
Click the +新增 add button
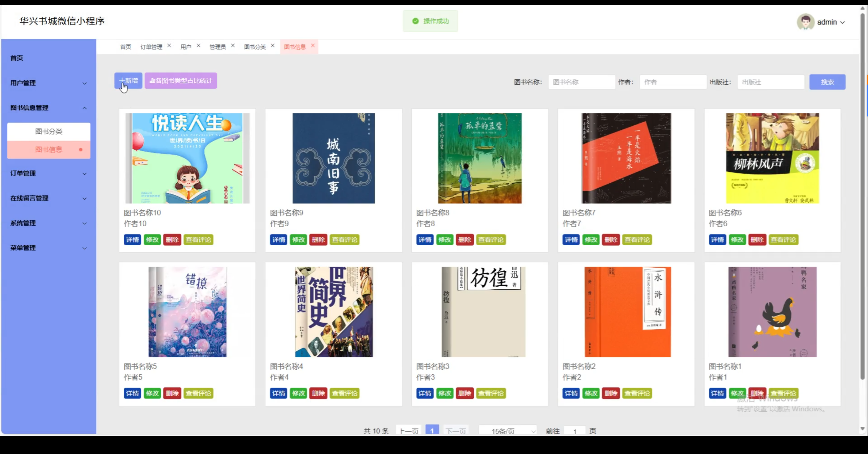pyautogui.click(x=128, y=81)
